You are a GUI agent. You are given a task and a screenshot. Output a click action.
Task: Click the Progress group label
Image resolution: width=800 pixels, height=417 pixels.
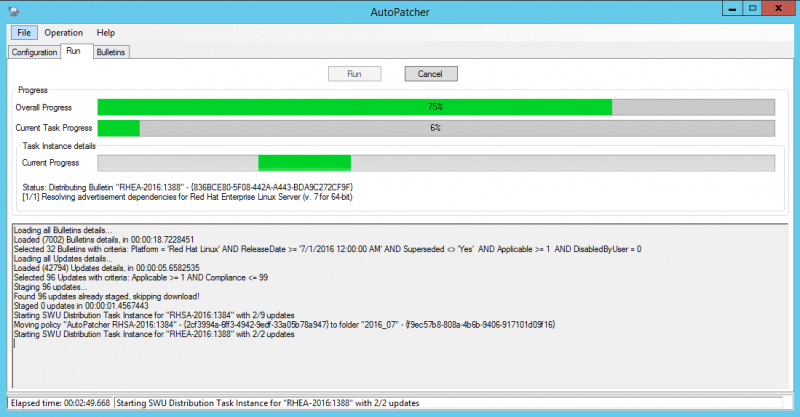click(33, 90)
